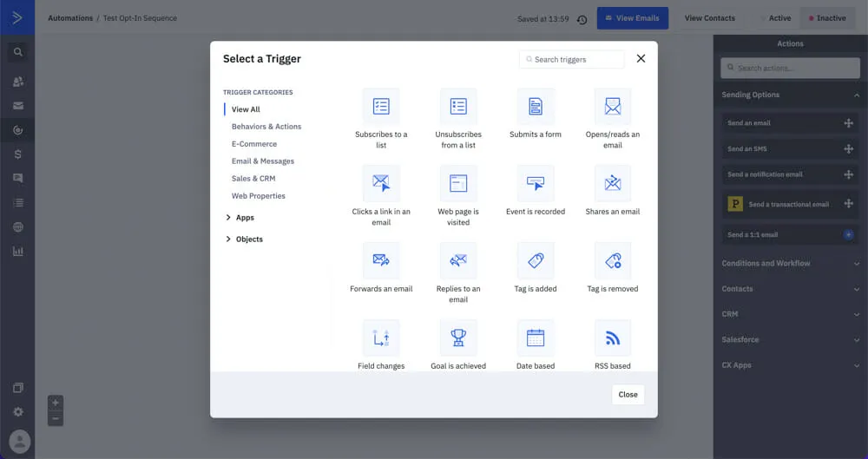Switch to Behaviors & Actions category
The width and height of the screenshot is (868, 459).
(266, 127)
